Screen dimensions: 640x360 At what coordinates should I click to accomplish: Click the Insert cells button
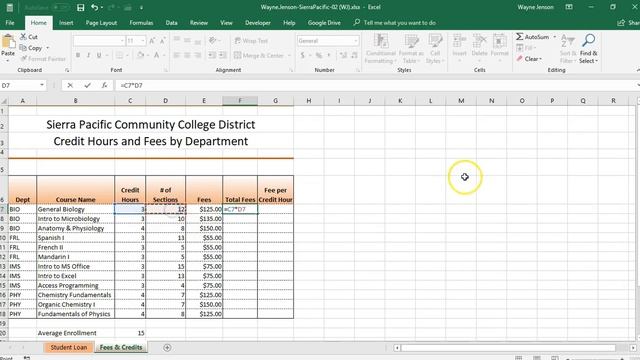(x=459, y=49)
